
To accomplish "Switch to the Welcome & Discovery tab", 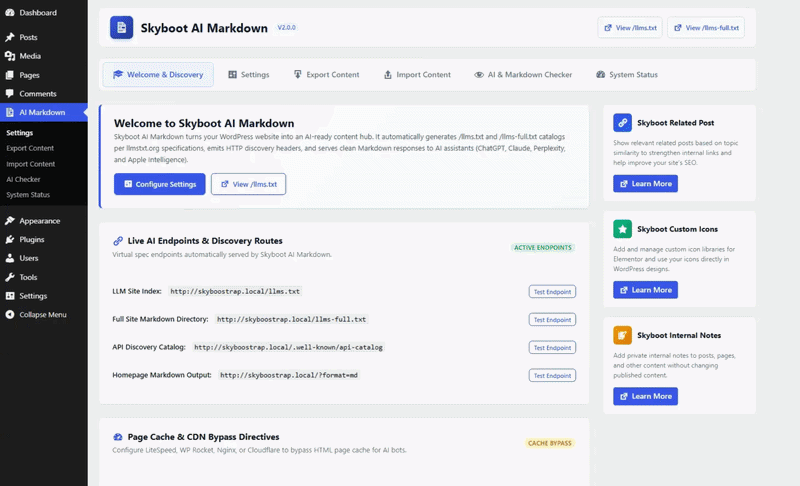I will coord(158,74).
